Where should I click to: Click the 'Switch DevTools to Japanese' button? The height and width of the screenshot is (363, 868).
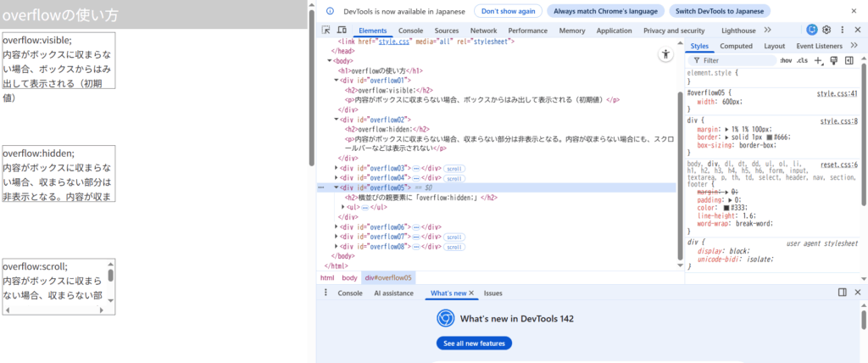(x=720, y=11)
